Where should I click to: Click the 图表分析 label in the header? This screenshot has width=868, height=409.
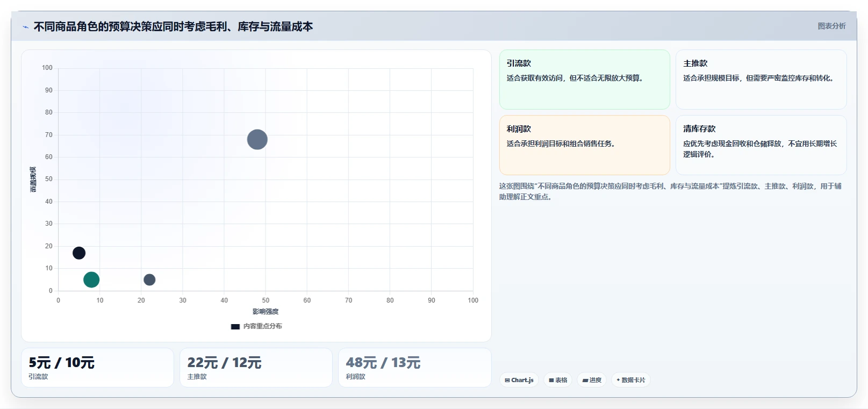pos(831,26)
